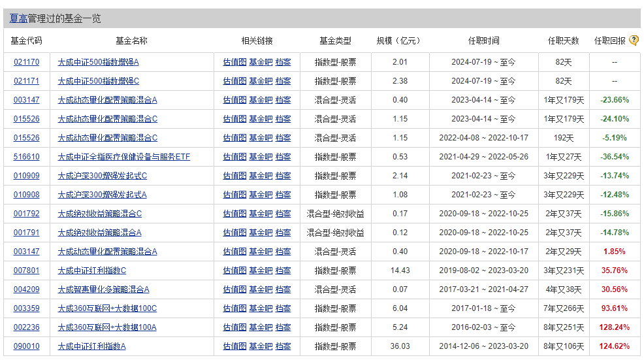This screenshot has width=644, height=360.
Task: Open 大成绝对收益策略混合C link
Action: click(x=100, y=213)
